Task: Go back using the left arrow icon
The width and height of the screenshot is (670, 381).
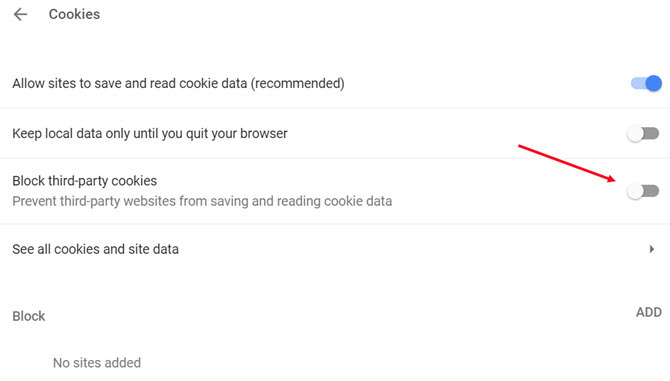Action: click(20, 14)
